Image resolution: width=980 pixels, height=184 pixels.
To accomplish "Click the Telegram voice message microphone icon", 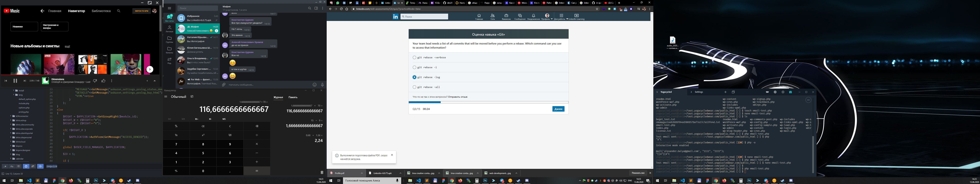I will point(322,85).
